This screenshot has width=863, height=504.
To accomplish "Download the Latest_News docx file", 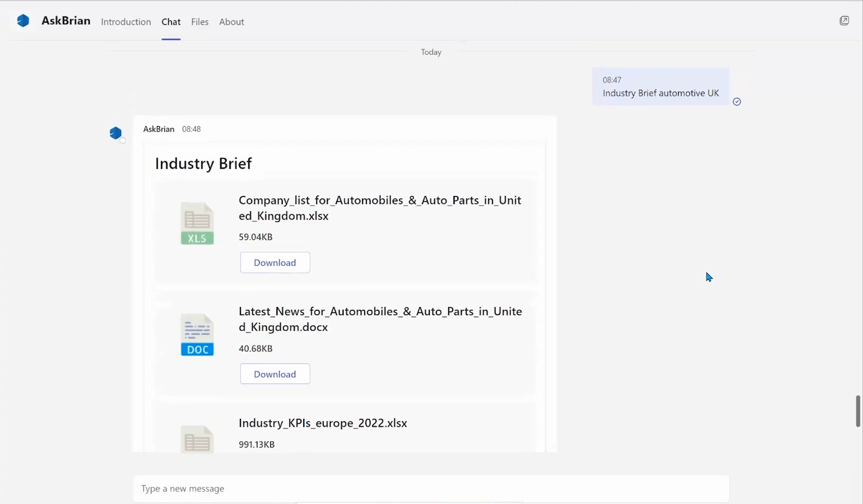I will [275, 374].
